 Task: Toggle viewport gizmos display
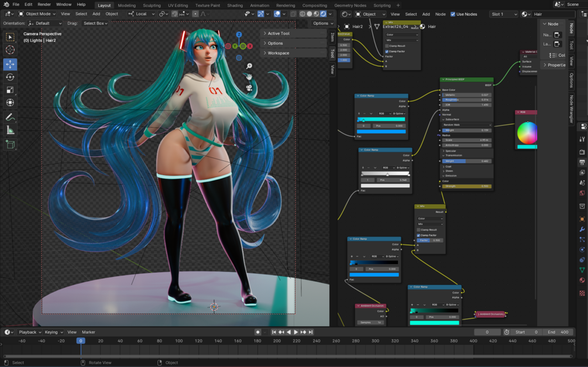260,14
